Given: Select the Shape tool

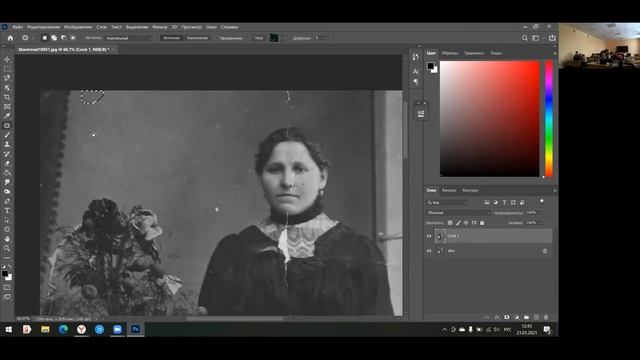Looking at the screenshot, I should [x=7, y=229].
